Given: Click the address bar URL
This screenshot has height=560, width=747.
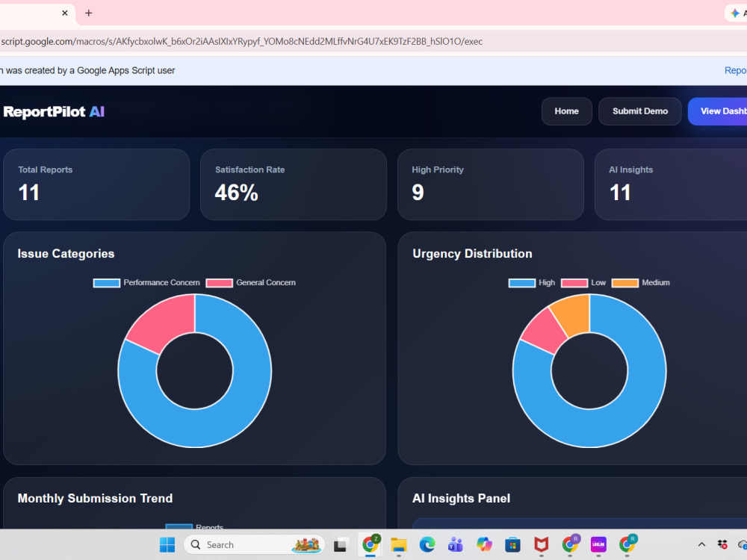Looking at the screenshot, I should click(x=241, y=41).
